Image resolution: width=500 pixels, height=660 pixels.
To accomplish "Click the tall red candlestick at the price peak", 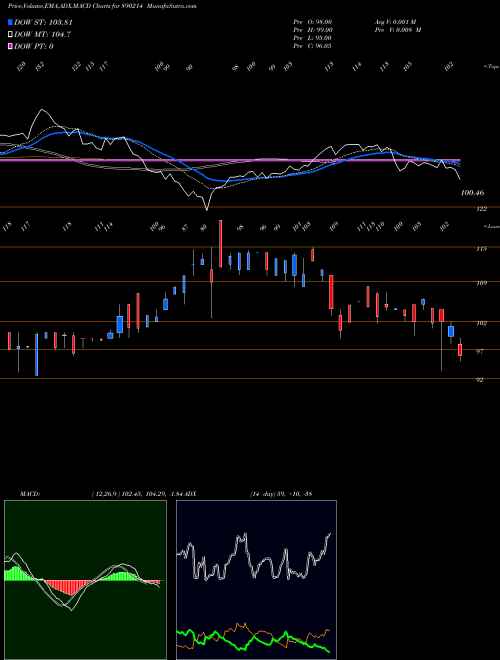I will tap(221, 244).
